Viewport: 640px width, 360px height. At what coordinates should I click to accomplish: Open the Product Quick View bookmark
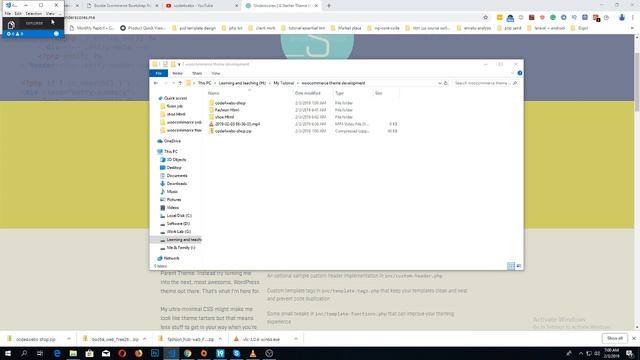click(x=143, y=28)
